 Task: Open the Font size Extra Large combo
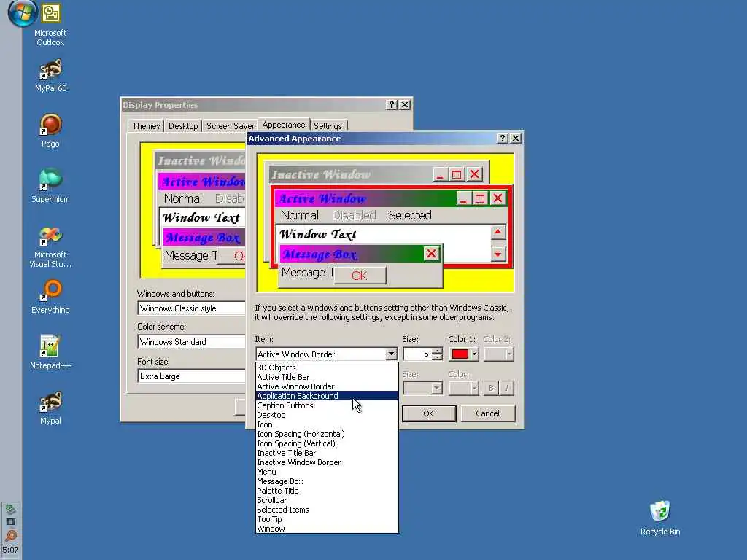(192, 376)
